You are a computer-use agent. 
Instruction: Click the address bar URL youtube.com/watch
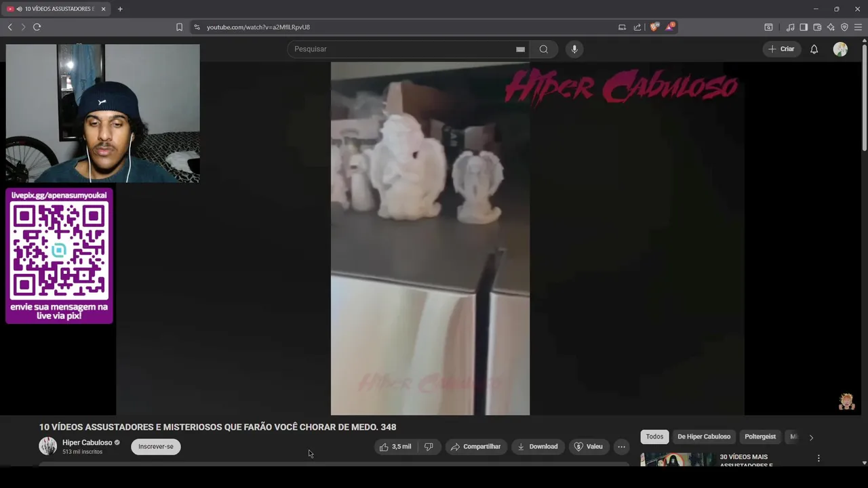(x=258, y=27)
